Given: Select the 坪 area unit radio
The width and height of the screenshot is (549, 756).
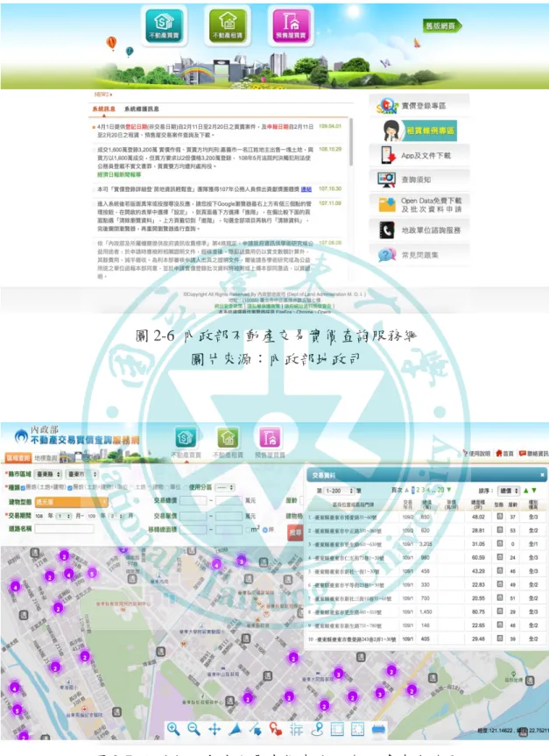Looking at the screenshot, I should [264, 529].
